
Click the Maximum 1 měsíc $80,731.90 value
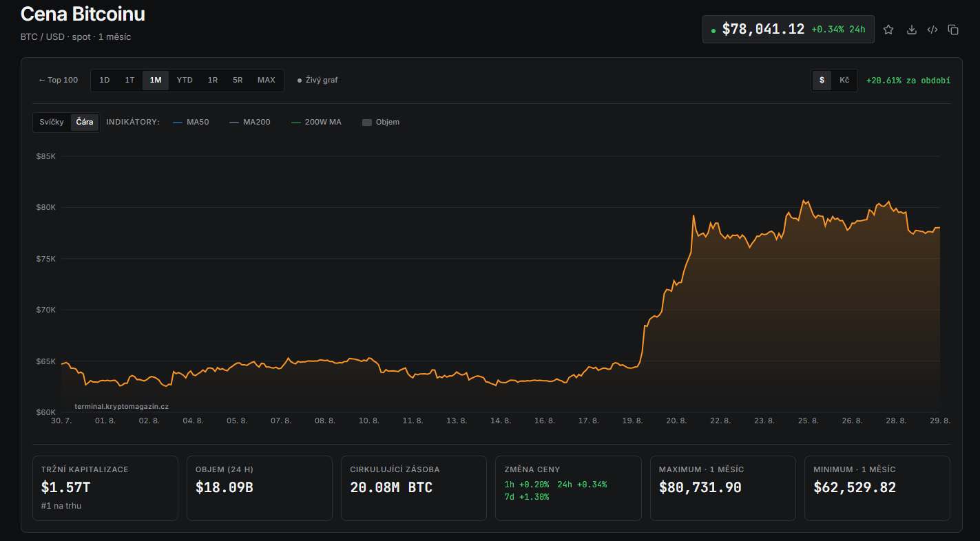coord(700,487)
